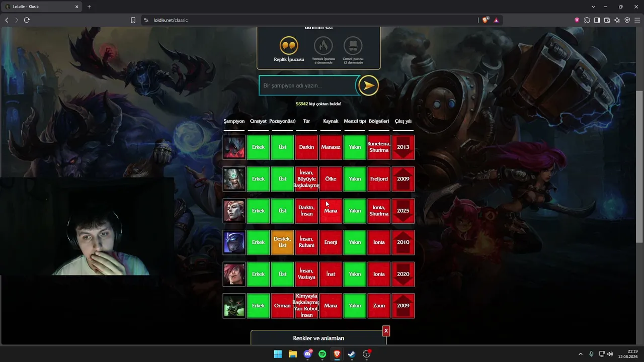Click the Enerji source cell
This screenshot has width=644, height=362.
331,242
